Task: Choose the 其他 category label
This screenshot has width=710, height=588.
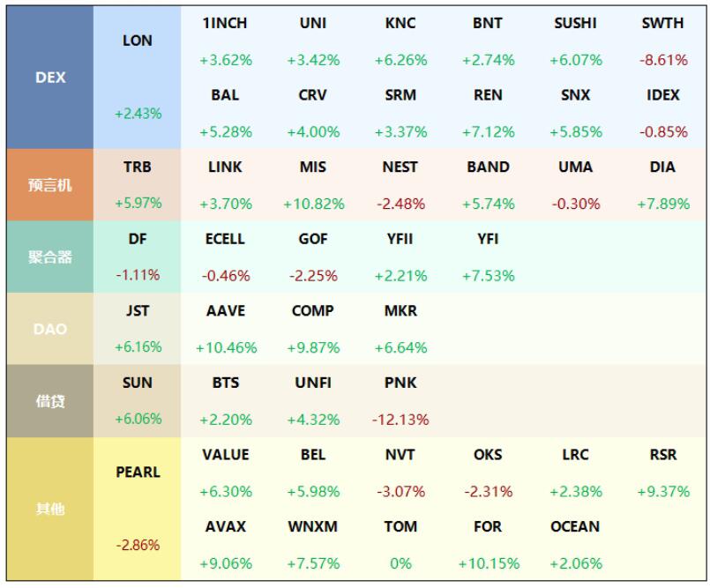Action: point(49,509)
